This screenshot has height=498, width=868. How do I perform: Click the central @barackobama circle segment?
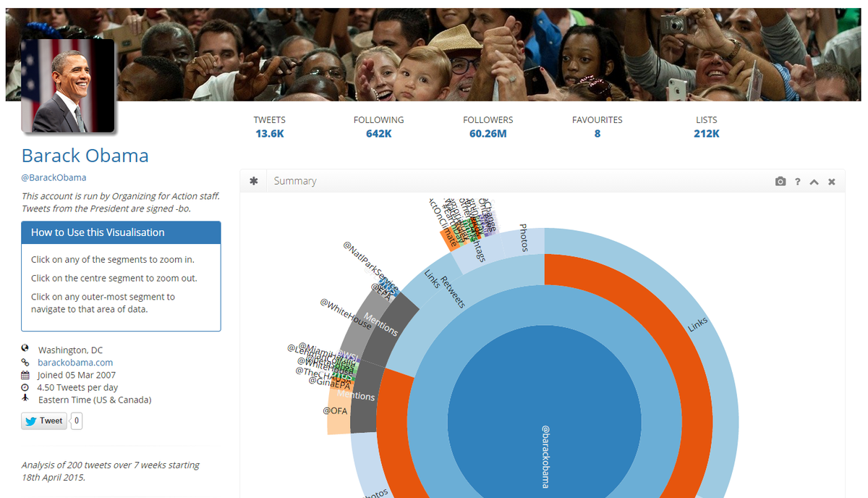pos(545,421)
